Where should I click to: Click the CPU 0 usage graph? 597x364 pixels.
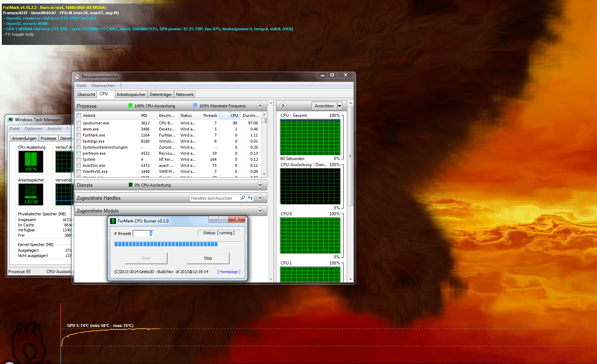point(310,235)
